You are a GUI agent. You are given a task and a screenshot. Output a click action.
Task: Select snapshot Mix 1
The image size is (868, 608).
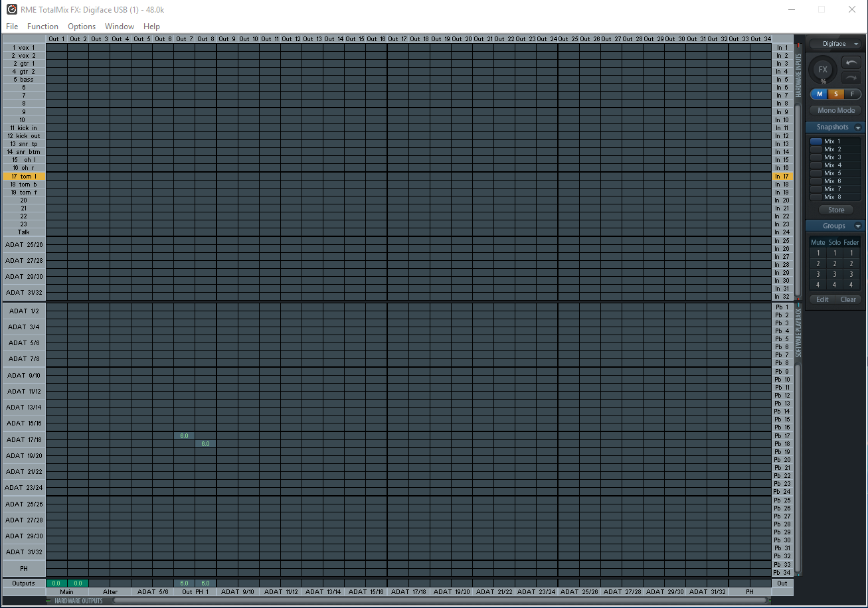pyautogui.click(x=835, y=141)
